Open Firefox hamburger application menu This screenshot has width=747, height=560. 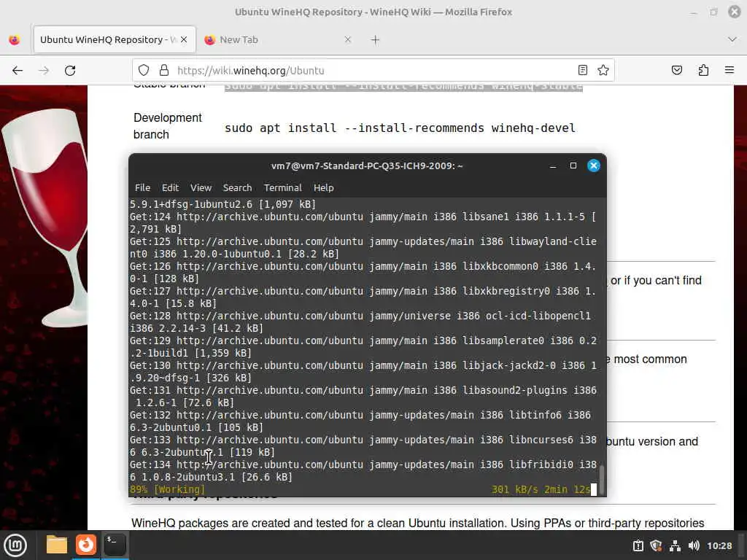[729, 70]
